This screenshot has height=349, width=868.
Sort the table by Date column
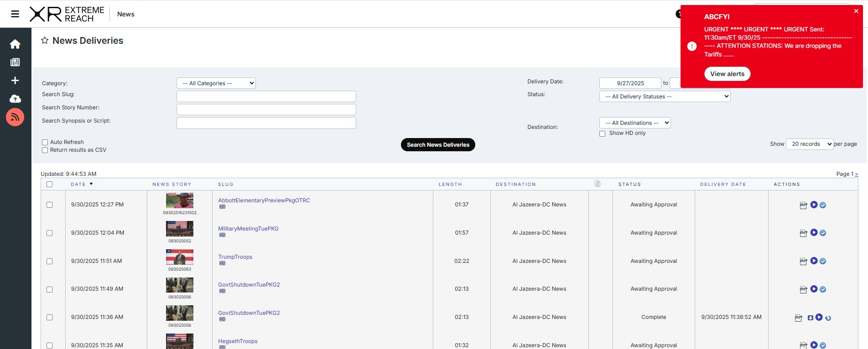coord(78,185)
